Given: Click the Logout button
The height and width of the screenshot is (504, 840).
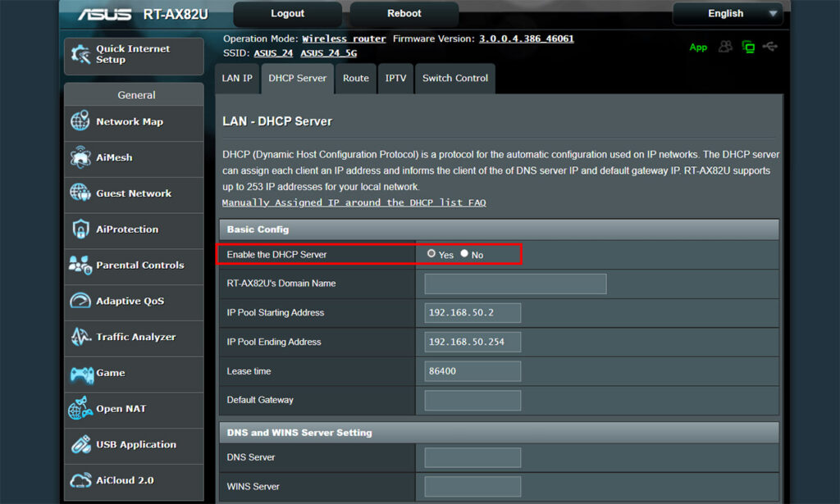Looking at the screenshot, I should point(287,14).
